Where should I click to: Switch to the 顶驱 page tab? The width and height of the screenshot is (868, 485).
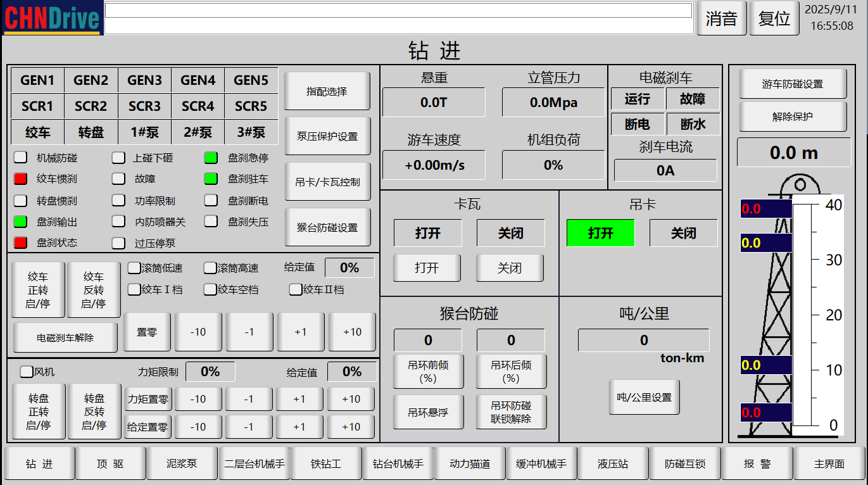point(110,464)
